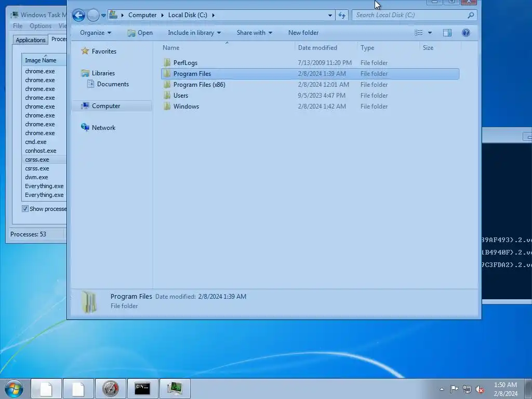
Task: Click the network tray icon
Action: point(467,389)
